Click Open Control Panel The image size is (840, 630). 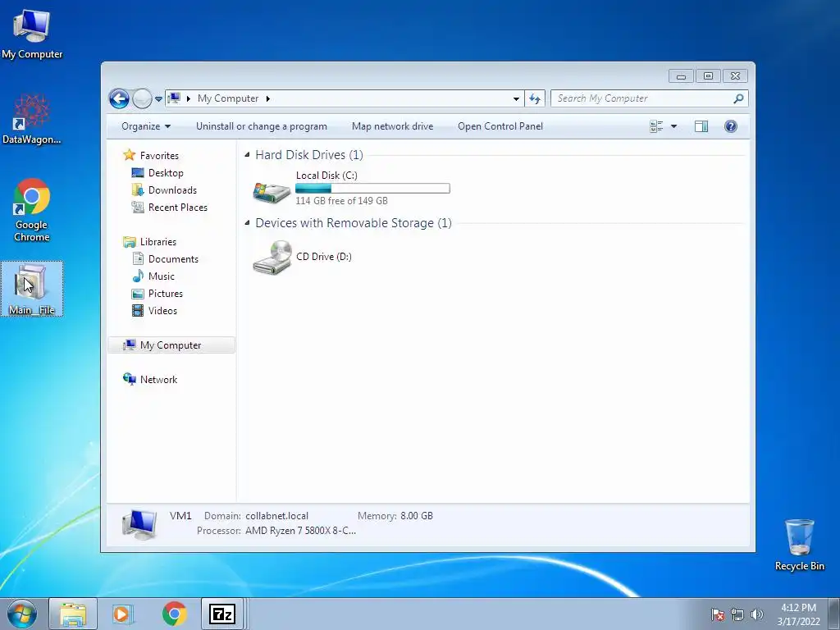click(500, 126)
